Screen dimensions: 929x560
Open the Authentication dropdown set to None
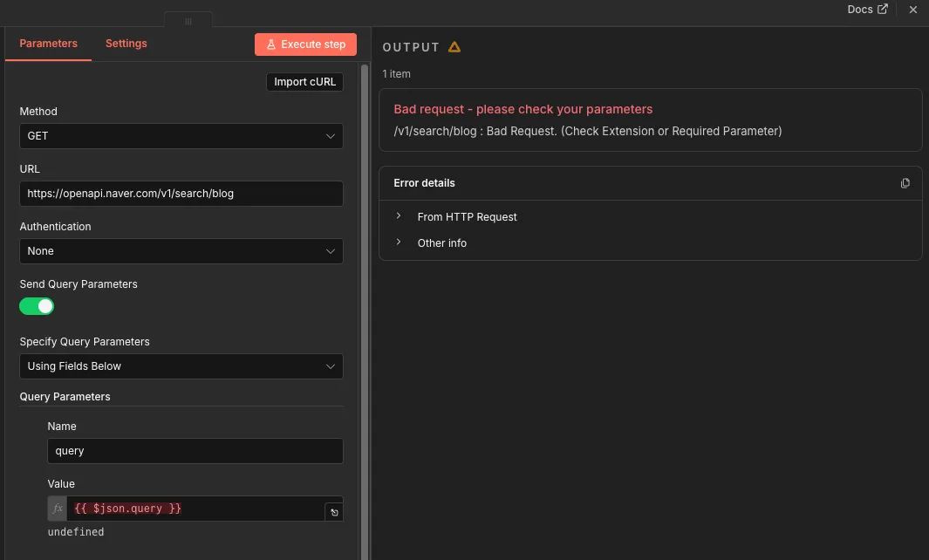[181, 251]
